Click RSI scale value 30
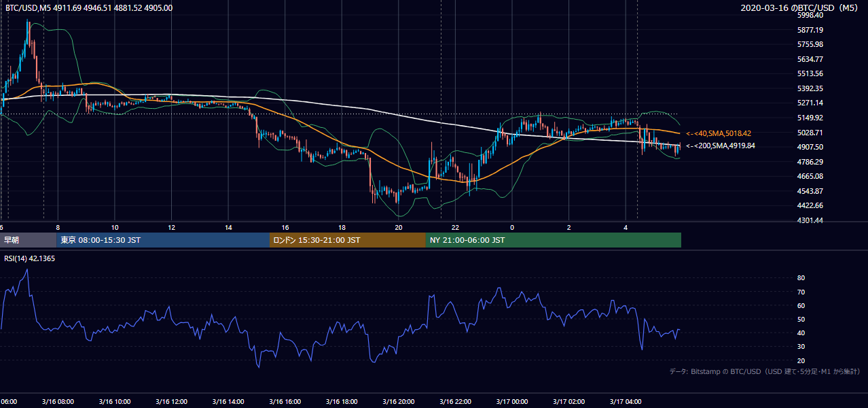This screenshot has height=408, width=868. [x=801, y=347]
